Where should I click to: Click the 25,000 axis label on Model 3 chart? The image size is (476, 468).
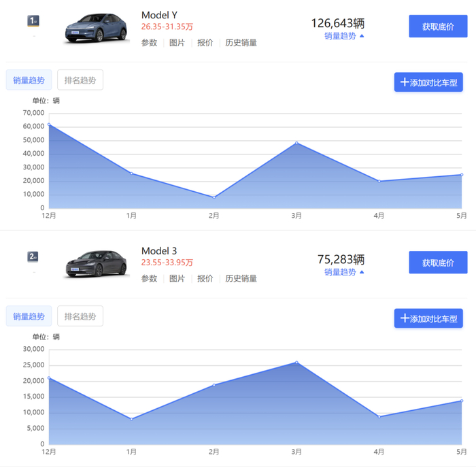(x=34, y=365)
